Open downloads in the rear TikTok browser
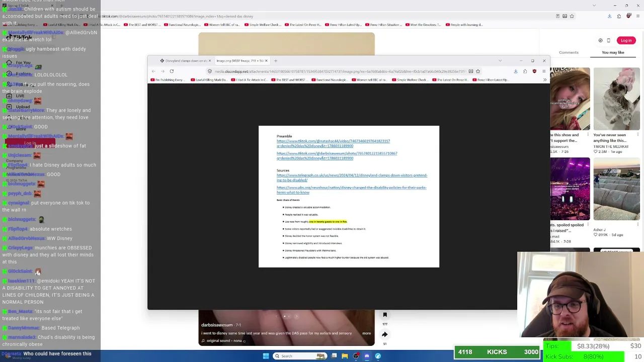Viewport: 644px width, 362px height. 609,16
